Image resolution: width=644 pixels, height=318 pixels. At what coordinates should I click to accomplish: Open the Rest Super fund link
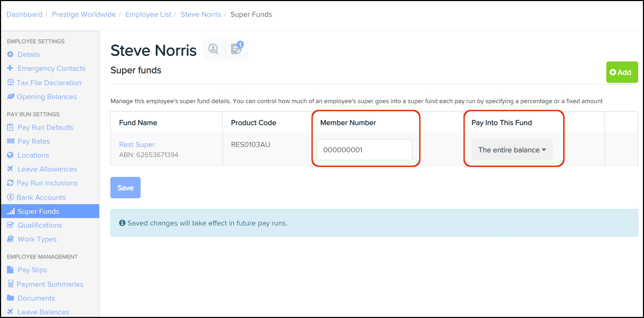[137, 145]
